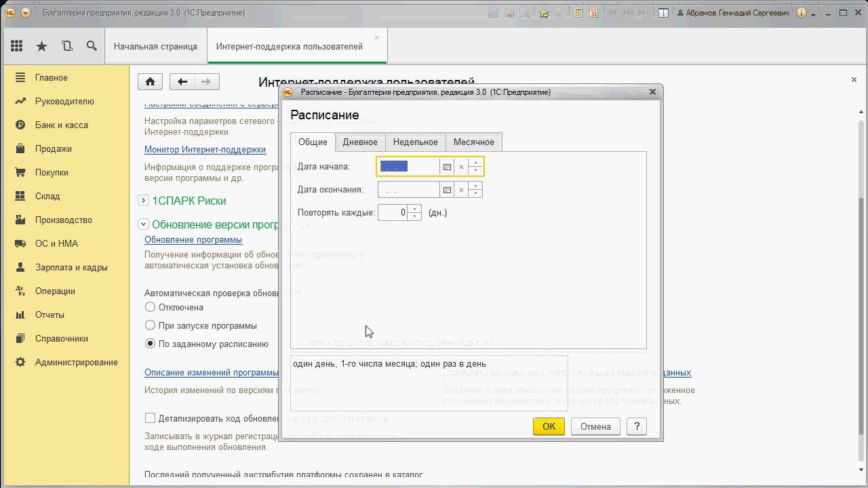Expand the 1СПАРК Риски section

click(x=143, y=201)
